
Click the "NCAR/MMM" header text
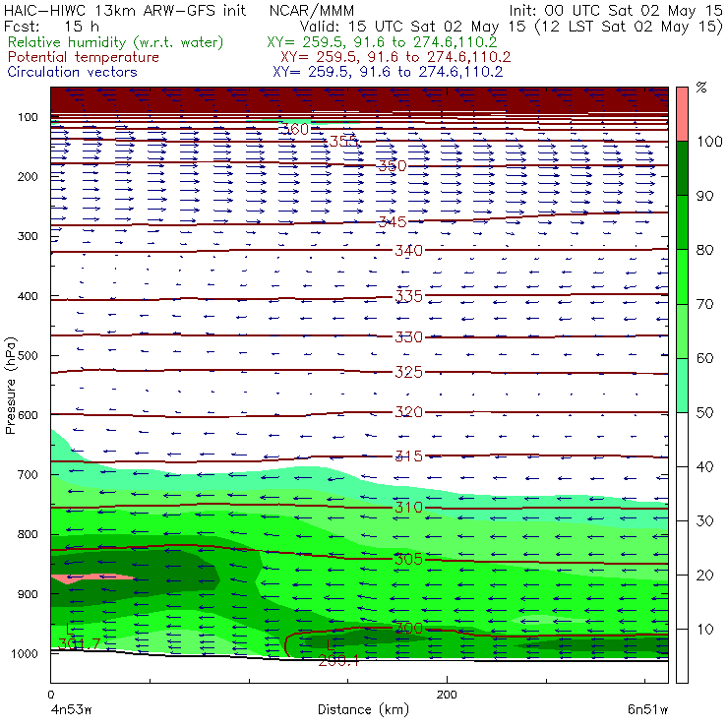(312, 11)
